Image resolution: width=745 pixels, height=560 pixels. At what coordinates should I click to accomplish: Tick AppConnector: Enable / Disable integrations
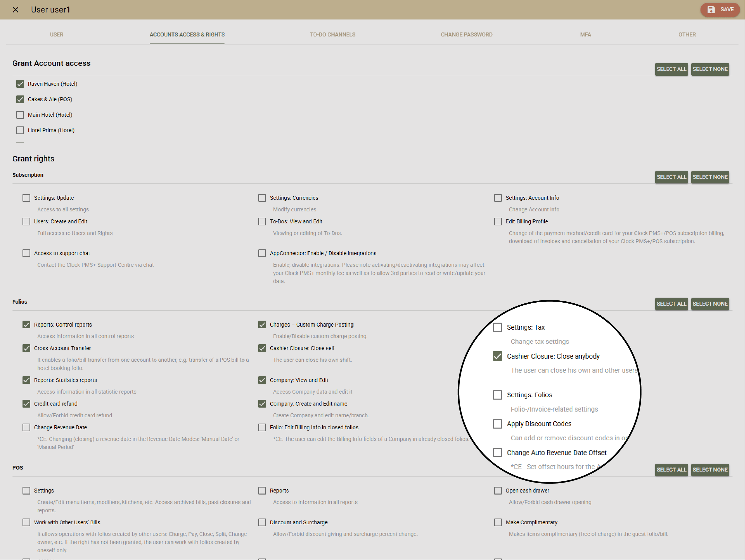[x=262, y=253]
